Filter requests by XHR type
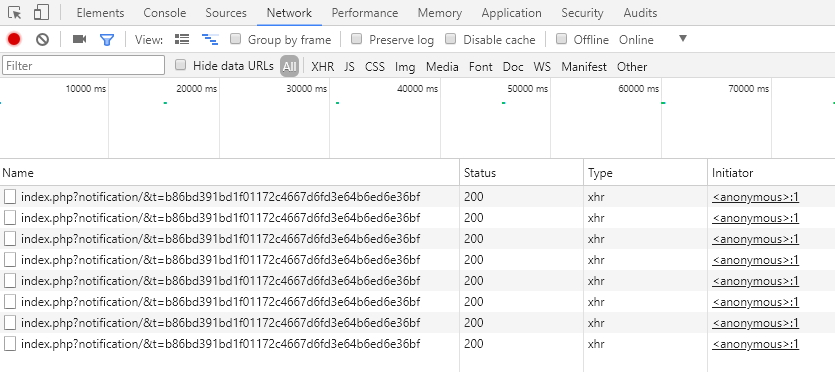This screenshot has width=835, height=372. [x=323, y=67]
